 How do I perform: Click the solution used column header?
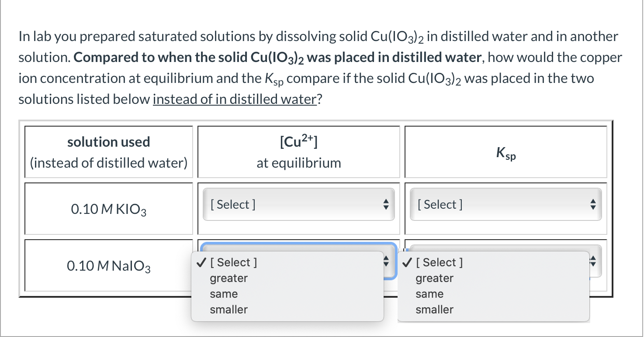108,151
